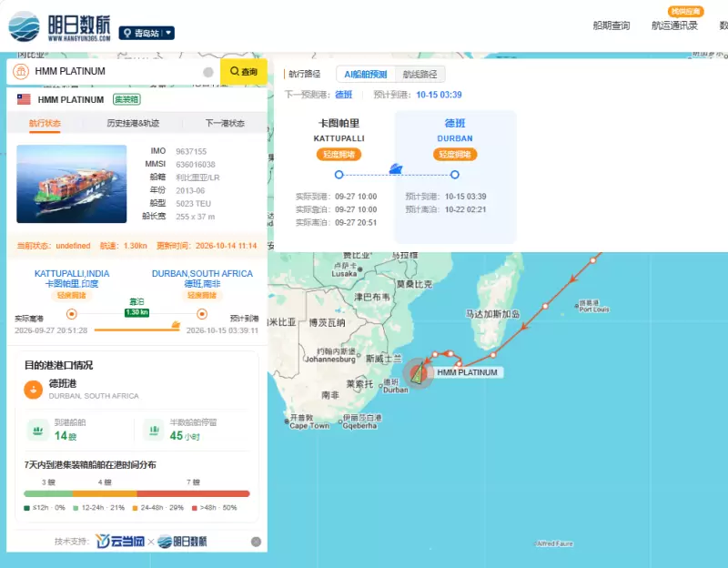Click the left endpoint circle of the dotted route
Image resolution: width=728 pixels, height=568 pixels.
coord(339,175)
